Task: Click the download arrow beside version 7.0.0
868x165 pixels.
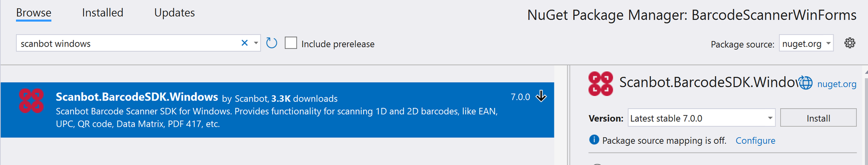Action: [x=541, y=96]
